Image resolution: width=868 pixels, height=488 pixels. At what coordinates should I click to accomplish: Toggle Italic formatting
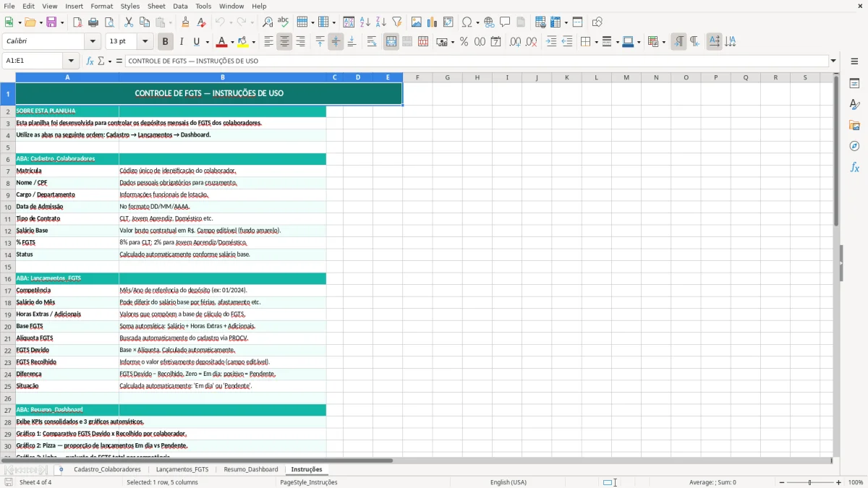point(181,42)
